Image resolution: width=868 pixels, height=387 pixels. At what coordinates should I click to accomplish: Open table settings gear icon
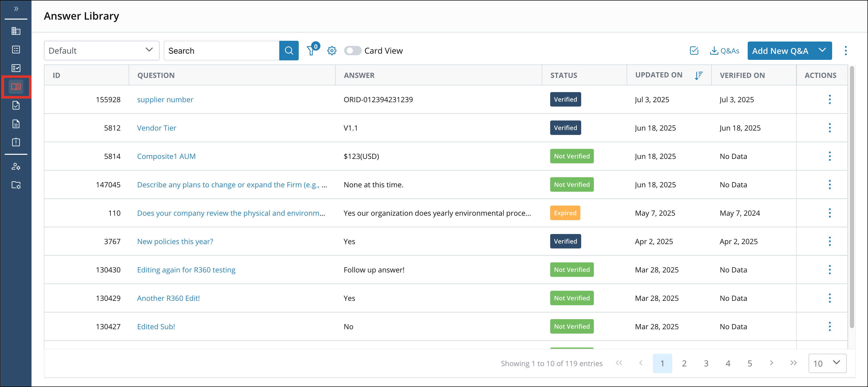(332, 51)
